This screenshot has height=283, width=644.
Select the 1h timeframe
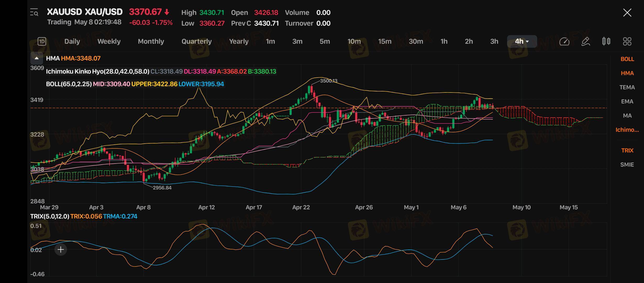pyautogui.click(x=444, y=41)
